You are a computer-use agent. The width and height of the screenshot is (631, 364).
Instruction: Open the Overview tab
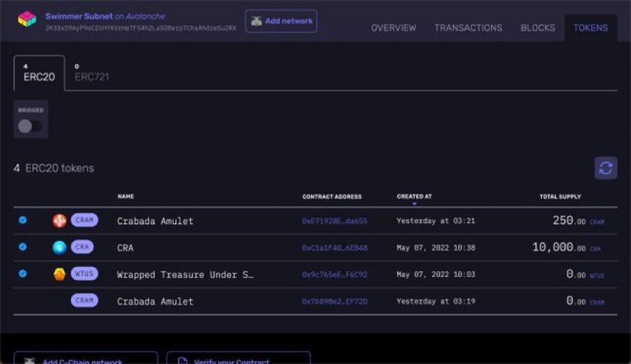click(393, 28)
